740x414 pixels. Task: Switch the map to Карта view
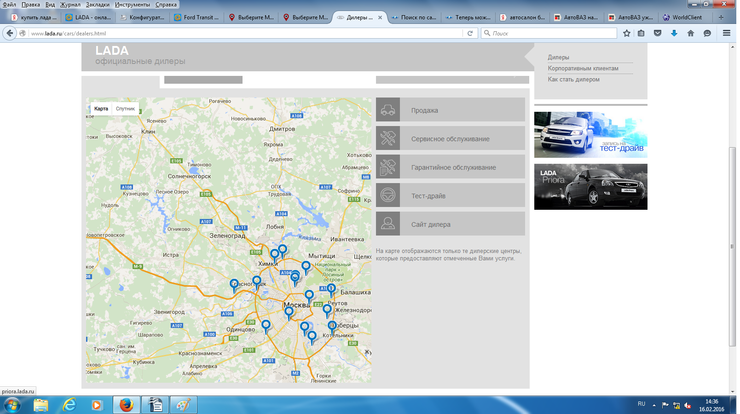point(101,109)
